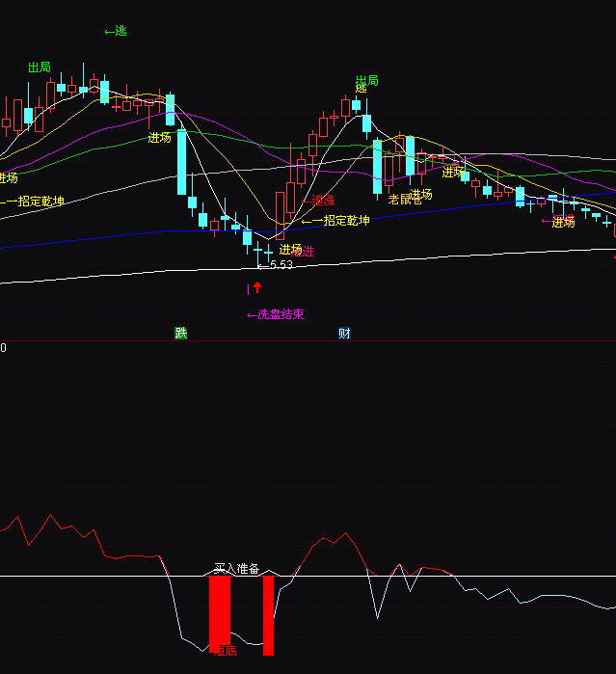Viewport: 616px width, 674px height.
Task: Select the 5.53 low price label
Action: click(x=276, y=264)
